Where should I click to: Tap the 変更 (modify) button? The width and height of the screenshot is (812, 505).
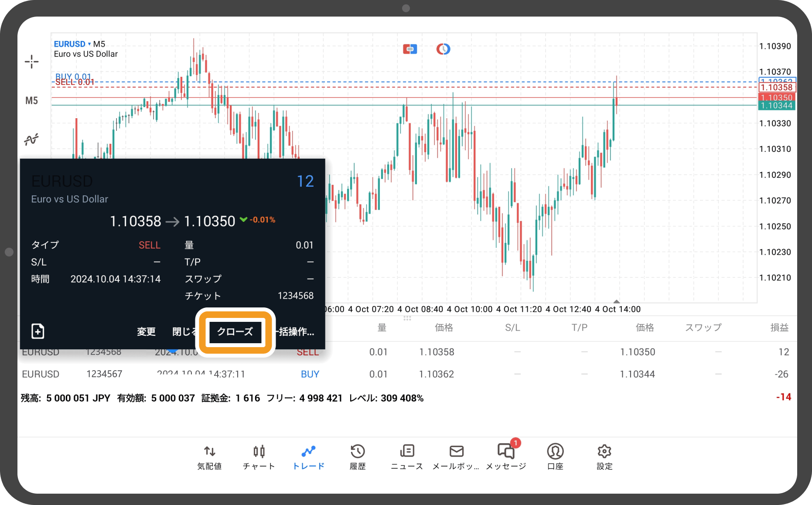click(146, 332)
